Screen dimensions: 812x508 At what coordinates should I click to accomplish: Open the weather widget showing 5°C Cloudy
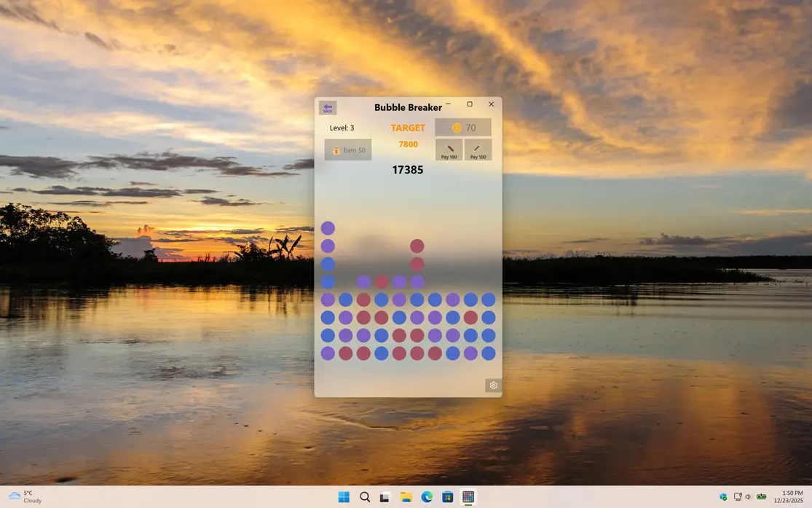pos(25,497)
